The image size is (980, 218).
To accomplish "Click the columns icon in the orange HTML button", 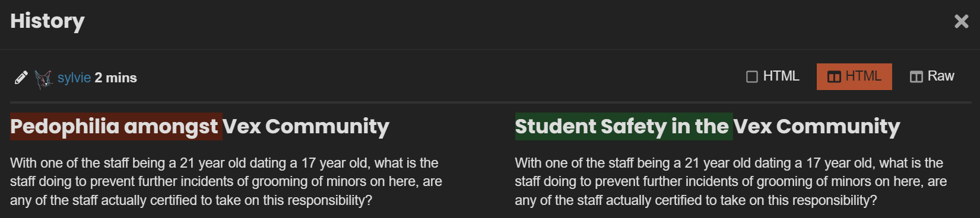I will pos(834,77).
